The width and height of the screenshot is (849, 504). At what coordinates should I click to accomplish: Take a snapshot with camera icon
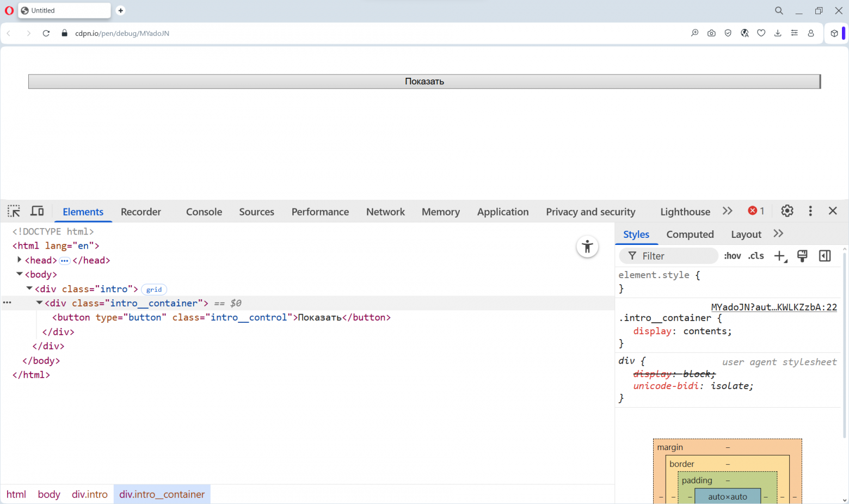711,33
